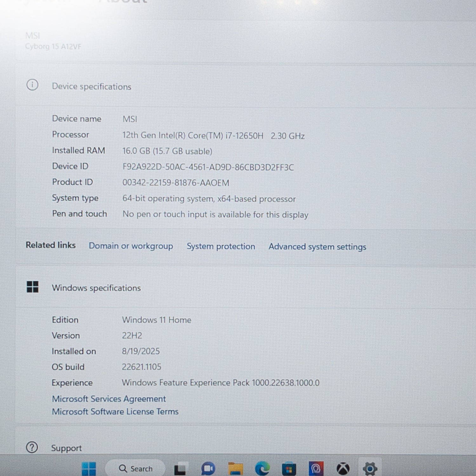Collapse the Device specifications section
This screenshot has width=476, height=476.
click(91, 86)
